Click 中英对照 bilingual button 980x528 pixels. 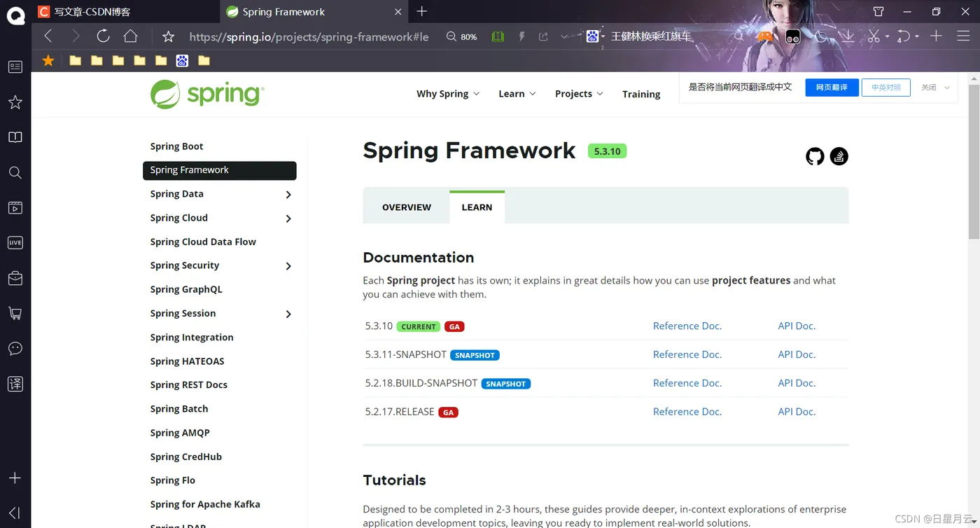[886, 88]
